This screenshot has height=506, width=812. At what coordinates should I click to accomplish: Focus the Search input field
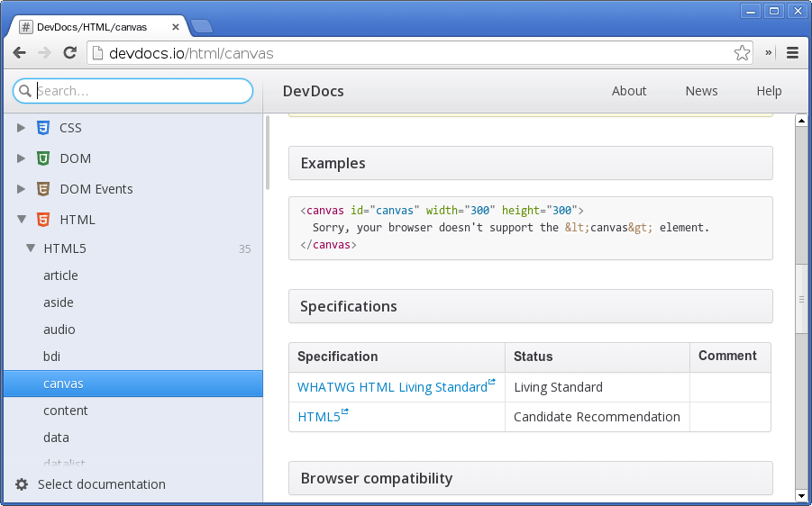[133, 91]
